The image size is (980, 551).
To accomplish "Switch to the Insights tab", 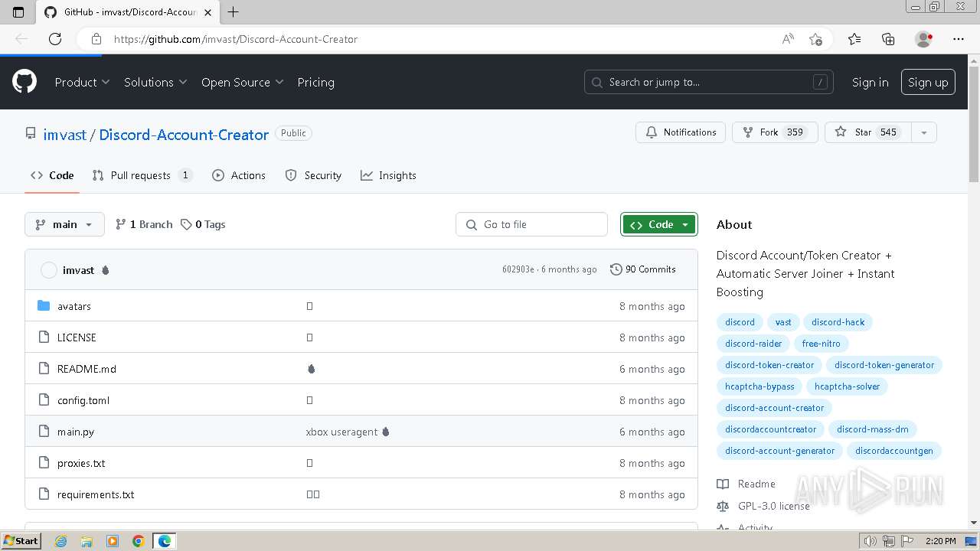I will point(389,175).
